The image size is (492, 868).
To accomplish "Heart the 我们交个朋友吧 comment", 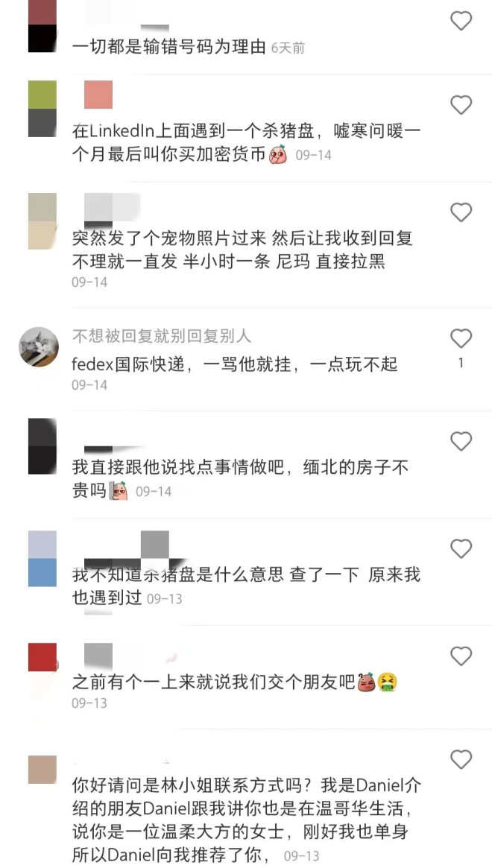I will (x=461, y=656).
